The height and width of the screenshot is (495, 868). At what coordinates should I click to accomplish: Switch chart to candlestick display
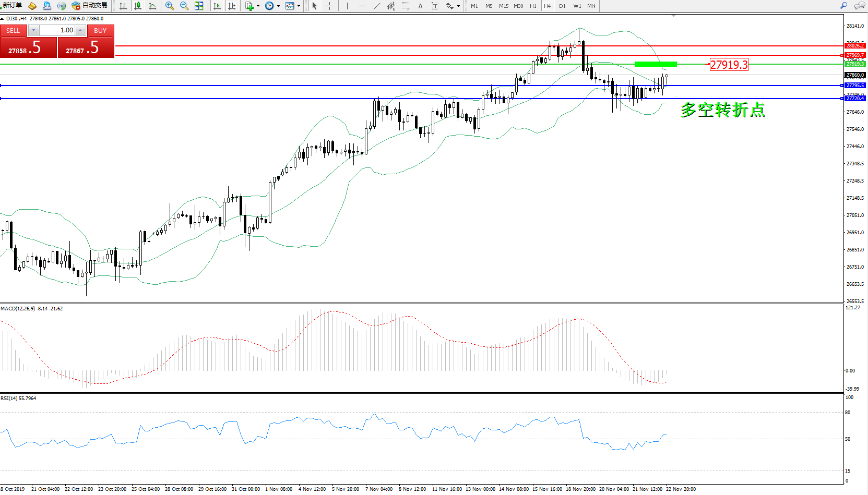click(x=138, y=6)
